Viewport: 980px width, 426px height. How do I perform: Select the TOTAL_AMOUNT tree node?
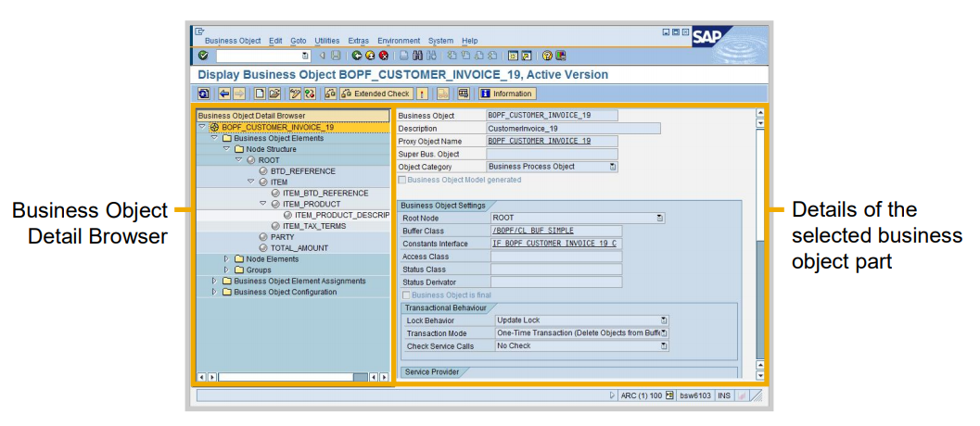click(x=299, y=248)
